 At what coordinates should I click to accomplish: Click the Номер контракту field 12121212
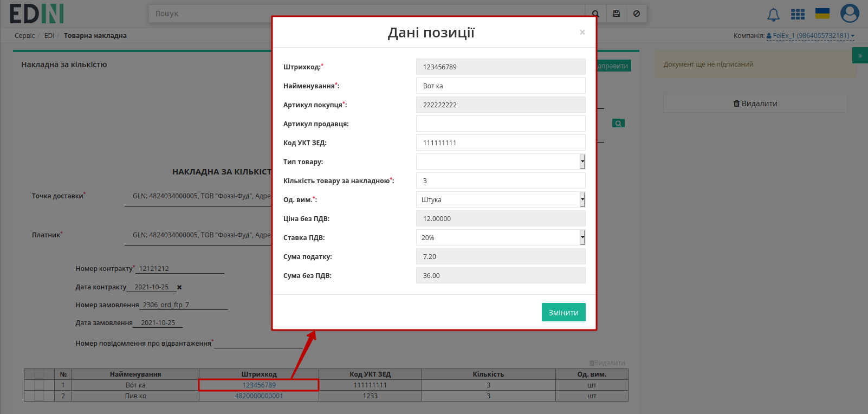[179, 268]
